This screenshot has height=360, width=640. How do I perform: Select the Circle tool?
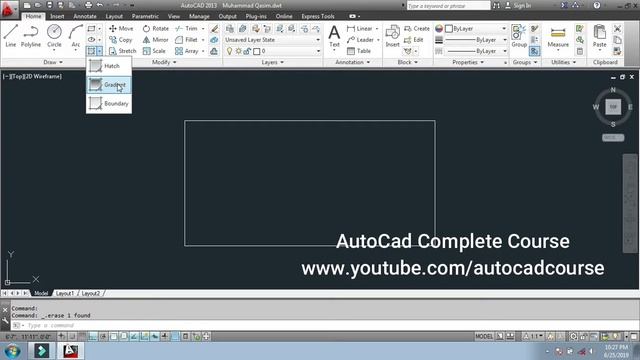click(x=54, y=36)
